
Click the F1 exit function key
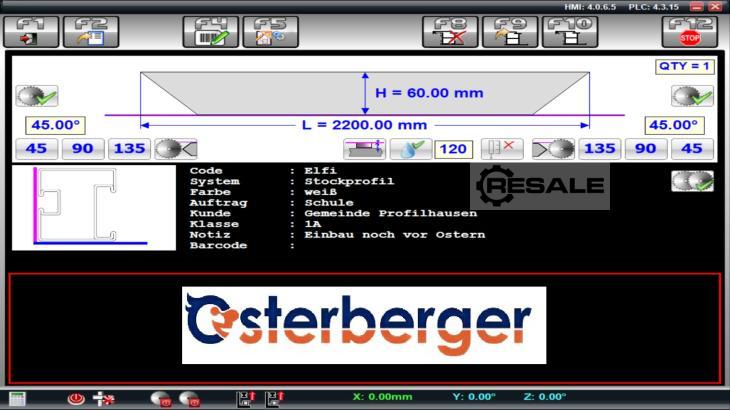31,31
